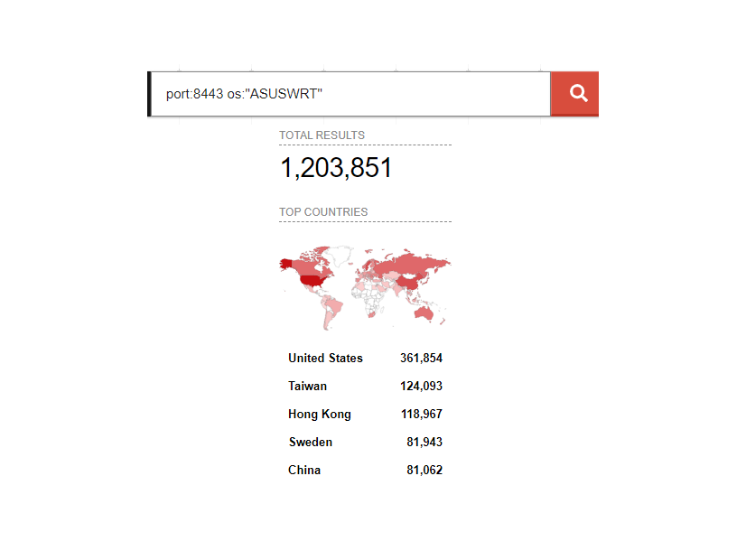Image resolution: width=746 pixels, height=560 pixels.
Task: Select Hong Kong in the country list
Action: (x=320, y=415)
